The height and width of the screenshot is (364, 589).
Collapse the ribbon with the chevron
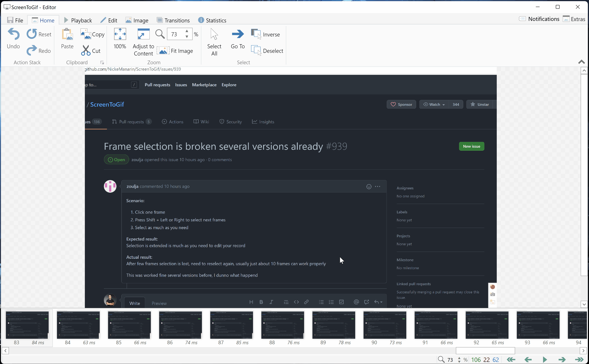point(581,62)
